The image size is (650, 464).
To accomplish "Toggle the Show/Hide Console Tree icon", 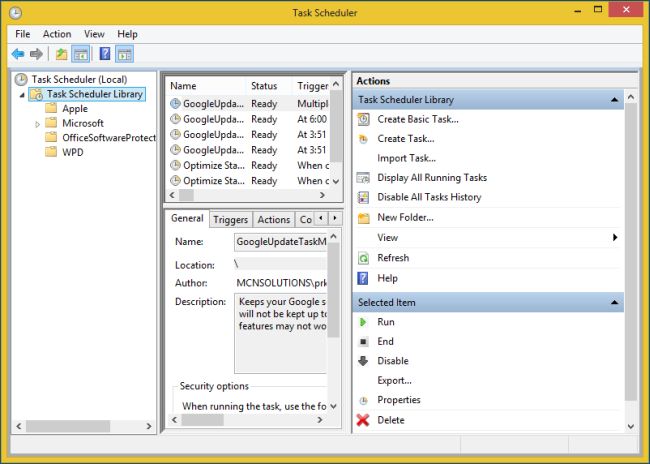I will click(81, 54).
